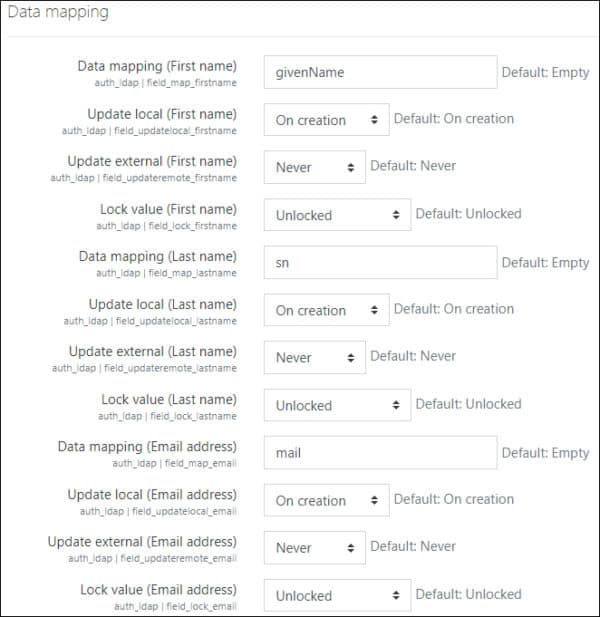The image size is (600, 617).
Task: Expand Lock value (Email address) dropdown
Action: tap(337, 595)
